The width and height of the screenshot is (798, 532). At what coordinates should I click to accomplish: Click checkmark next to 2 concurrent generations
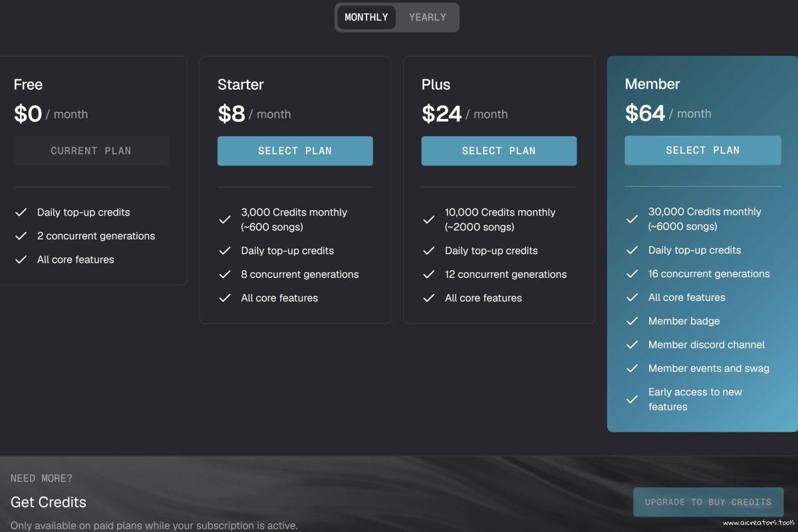pyautogui.click(x=21, y=236)
